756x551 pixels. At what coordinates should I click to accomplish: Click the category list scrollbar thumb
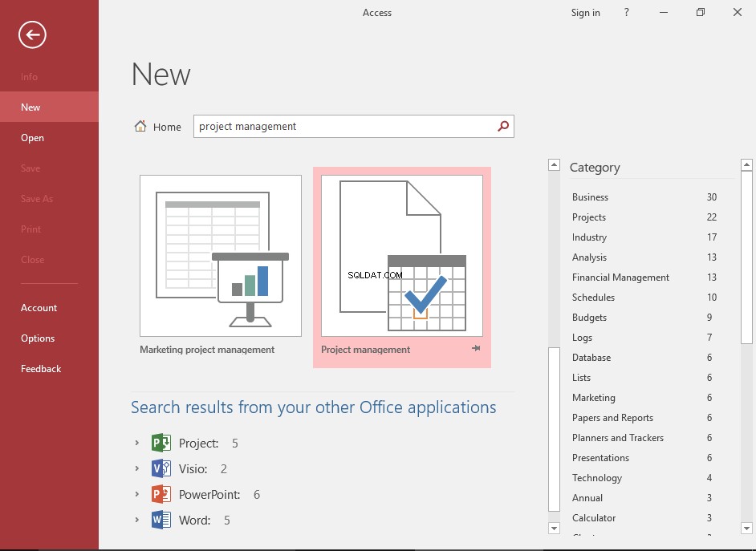tap(746, 257)
